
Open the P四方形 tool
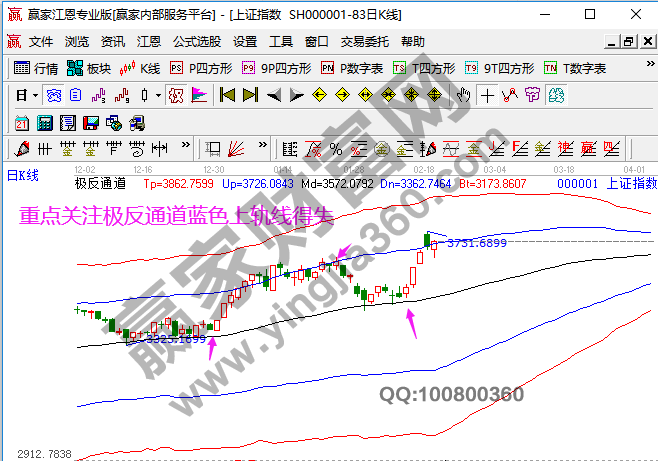(201, 68)
